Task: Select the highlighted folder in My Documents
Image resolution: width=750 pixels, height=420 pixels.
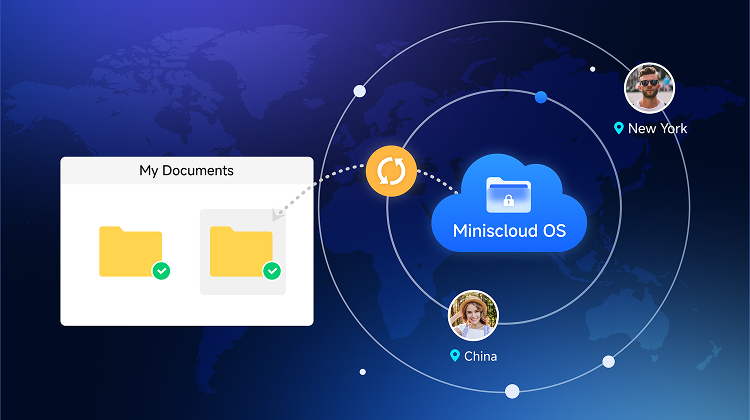Action: (x=242, y=252)
